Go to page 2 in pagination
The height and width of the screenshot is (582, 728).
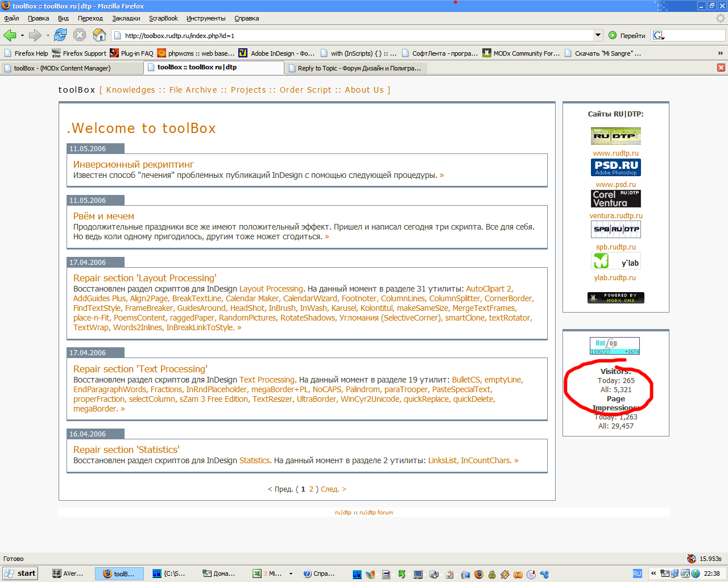(x=311, y=489)
